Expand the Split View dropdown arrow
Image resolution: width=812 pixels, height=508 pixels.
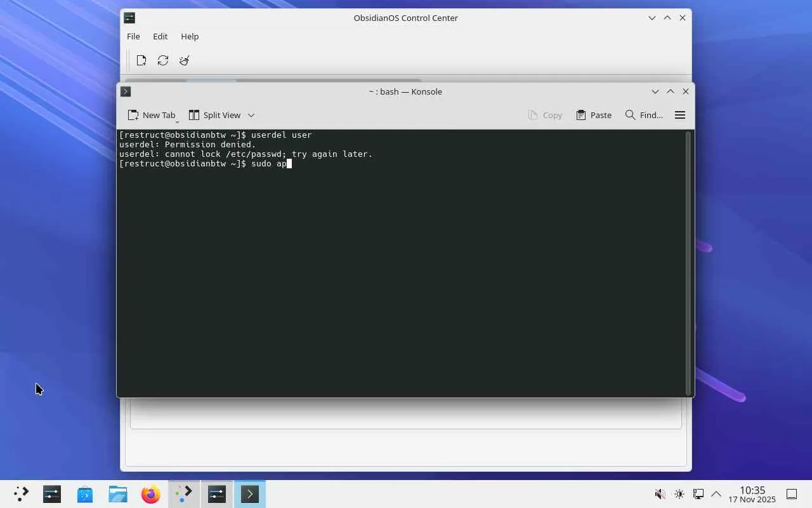point(251,115)
